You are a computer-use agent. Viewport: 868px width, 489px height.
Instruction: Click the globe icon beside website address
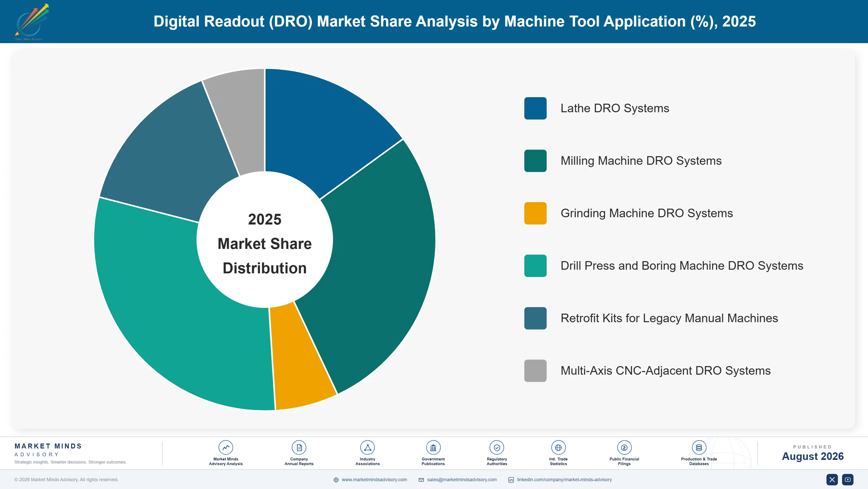[336, 480]
